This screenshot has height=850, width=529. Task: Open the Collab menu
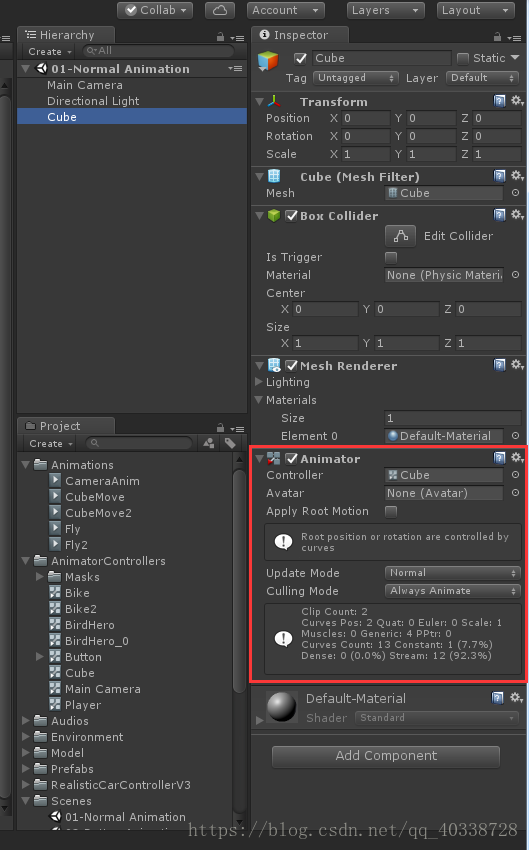click(x=155, y=10)
